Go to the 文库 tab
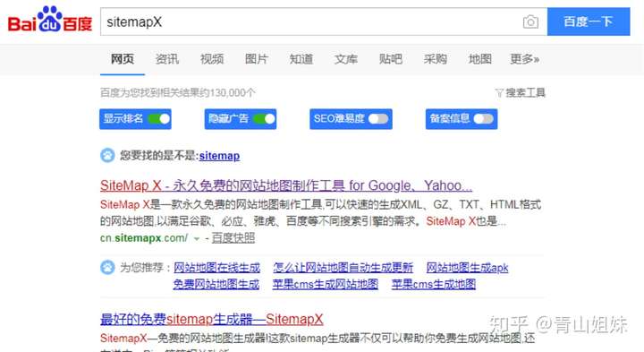This screenshot has height=352, width=644. click(x=346, y=59)
